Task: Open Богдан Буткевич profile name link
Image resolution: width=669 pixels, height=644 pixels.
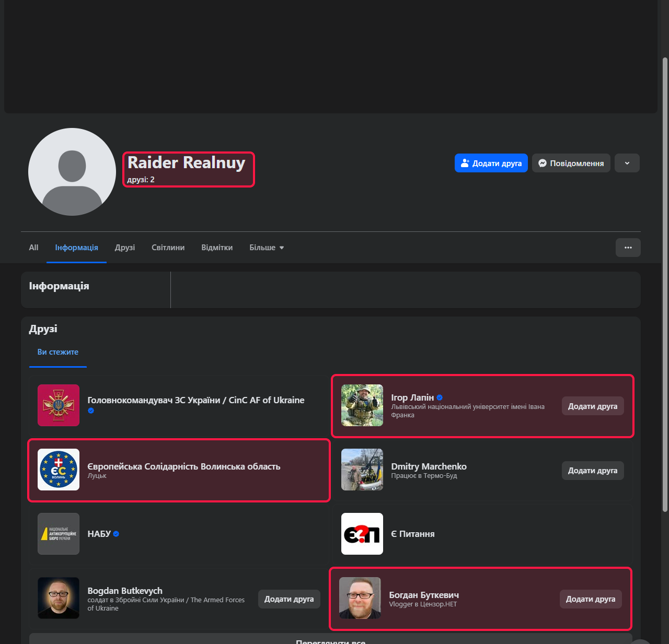Action: (424, 595)
